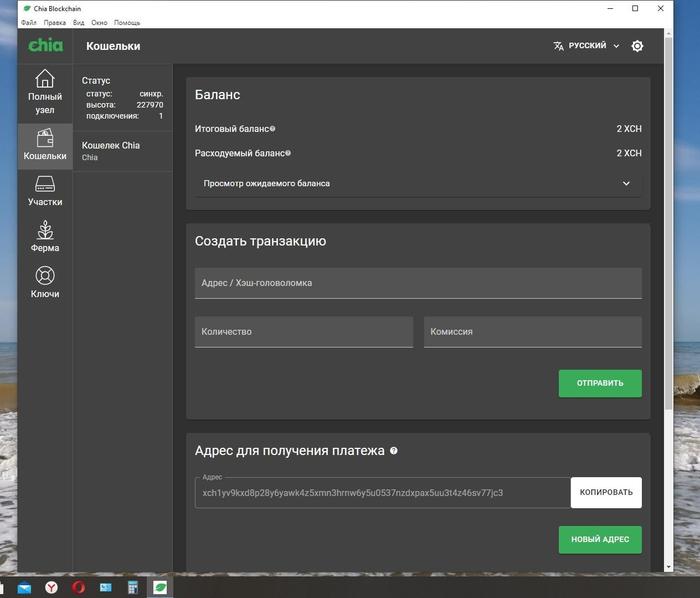This screenshot has height=598, width=700.
Task: Open the Файл menu
Action: point(29,23)
